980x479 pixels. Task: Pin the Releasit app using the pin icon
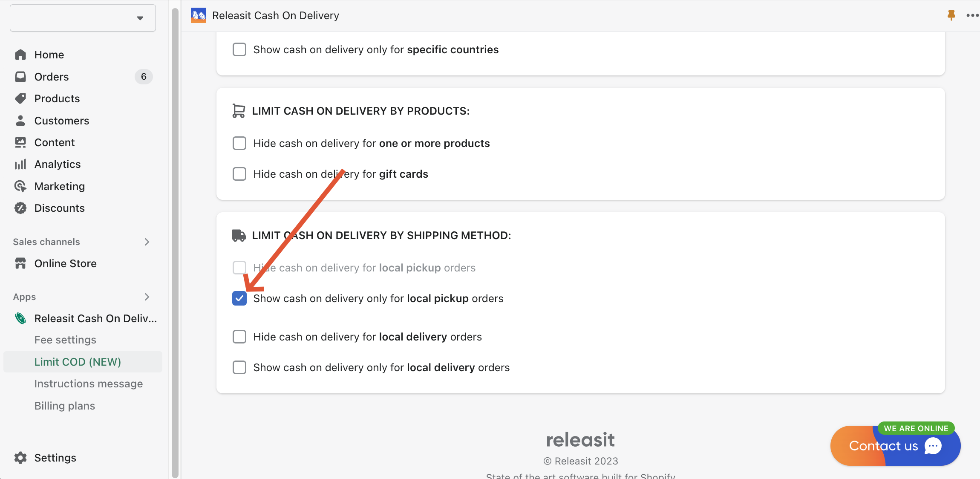pos(951,15)
